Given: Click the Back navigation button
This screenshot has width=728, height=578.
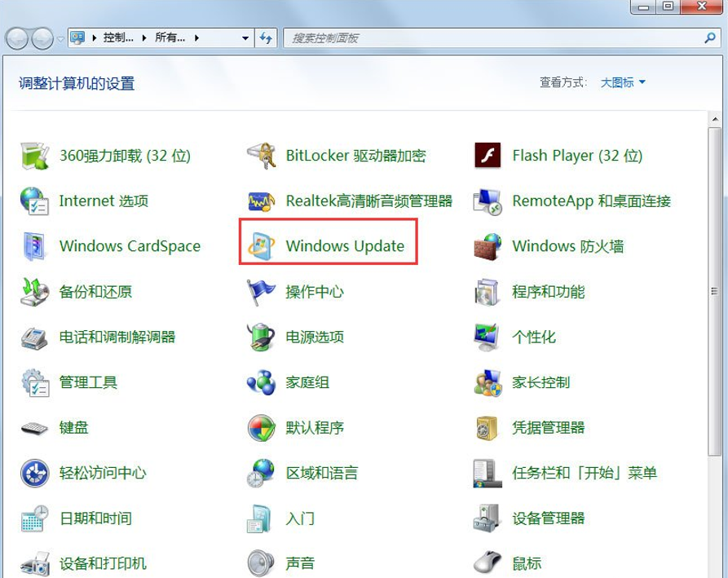Looking at the screenshot, I should [17, 38].
